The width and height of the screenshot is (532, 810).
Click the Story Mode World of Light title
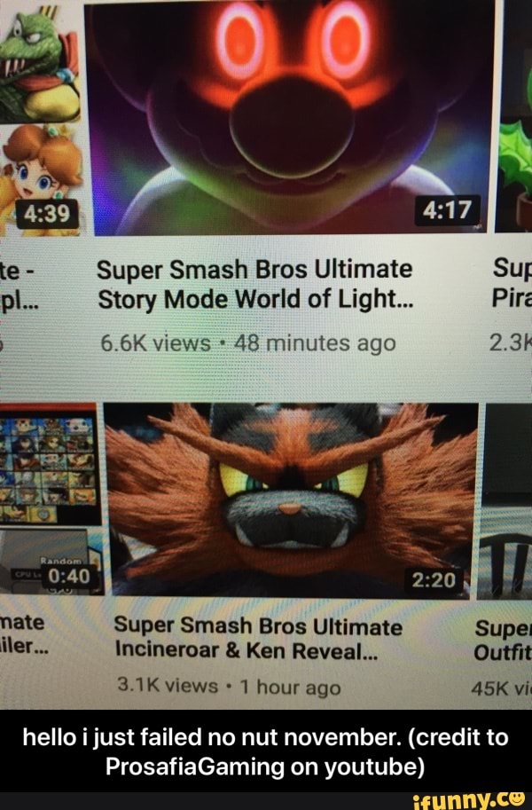255,284
